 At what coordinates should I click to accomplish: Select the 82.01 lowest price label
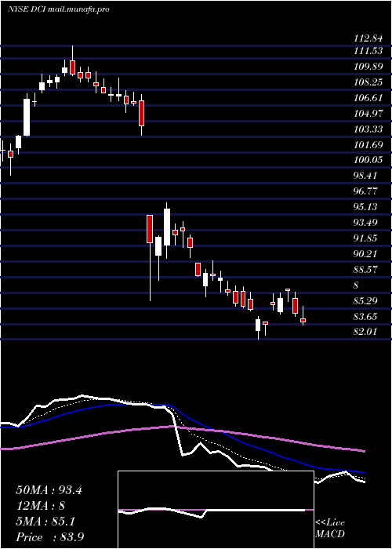click(x=365, y=332)
